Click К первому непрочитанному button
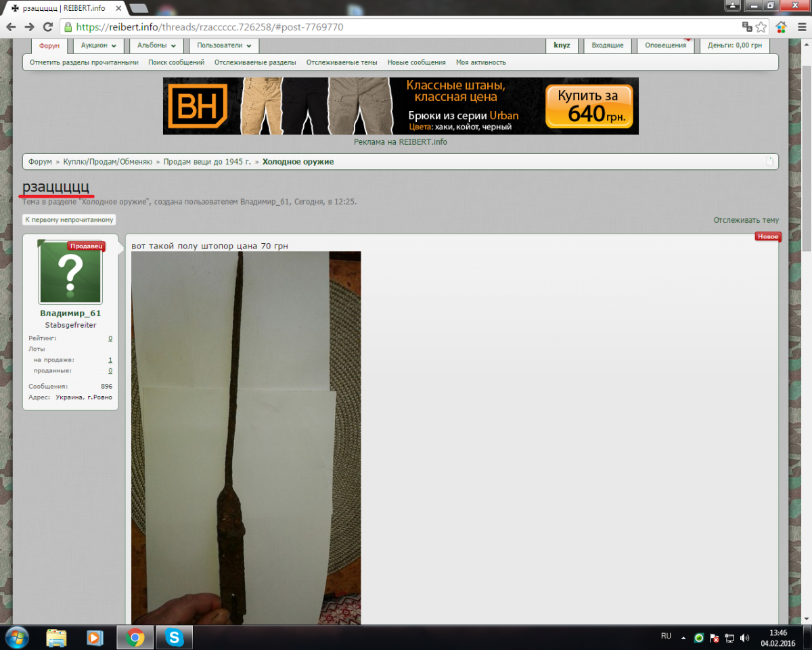 pos(69,220)
